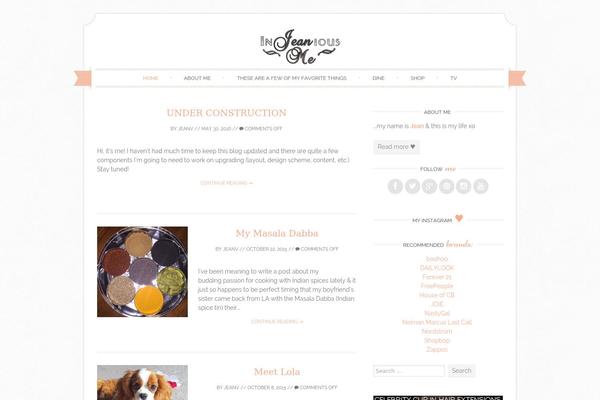
Task: Click Continue Reading under Masala Dabba post
Action: click(x=277, y=322)
